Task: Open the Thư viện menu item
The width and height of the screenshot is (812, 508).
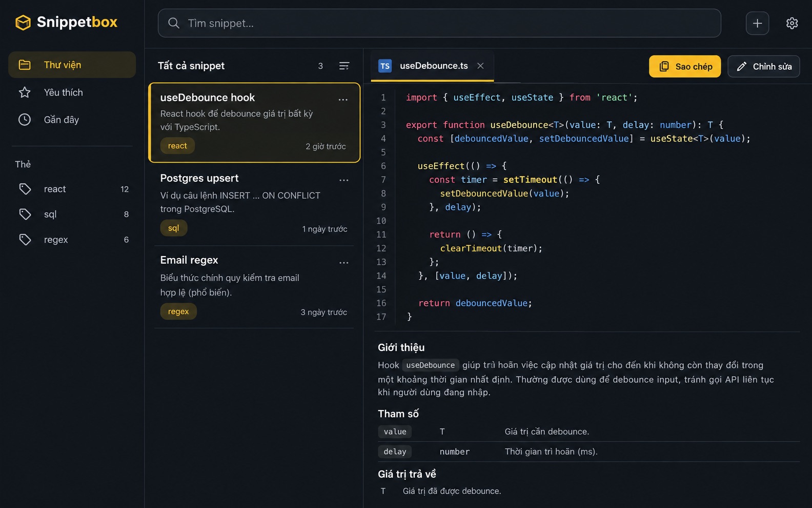Action: [x=72, y=65]
